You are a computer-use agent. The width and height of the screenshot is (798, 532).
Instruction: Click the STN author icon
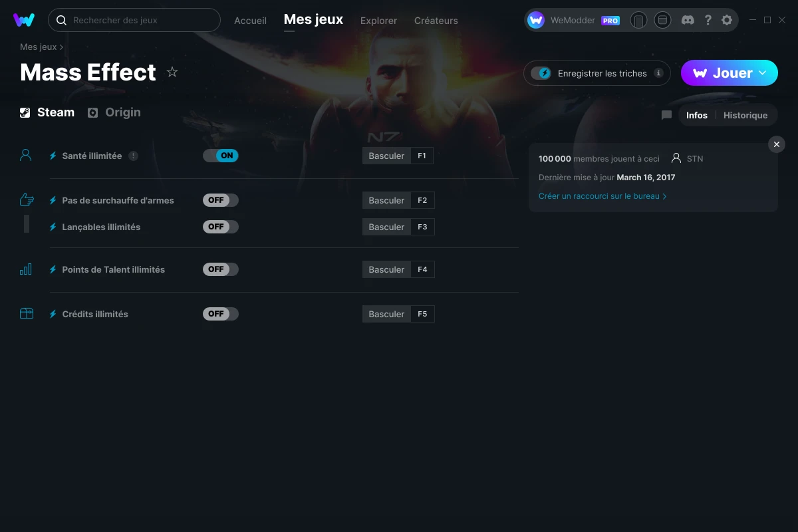[676, 158]
